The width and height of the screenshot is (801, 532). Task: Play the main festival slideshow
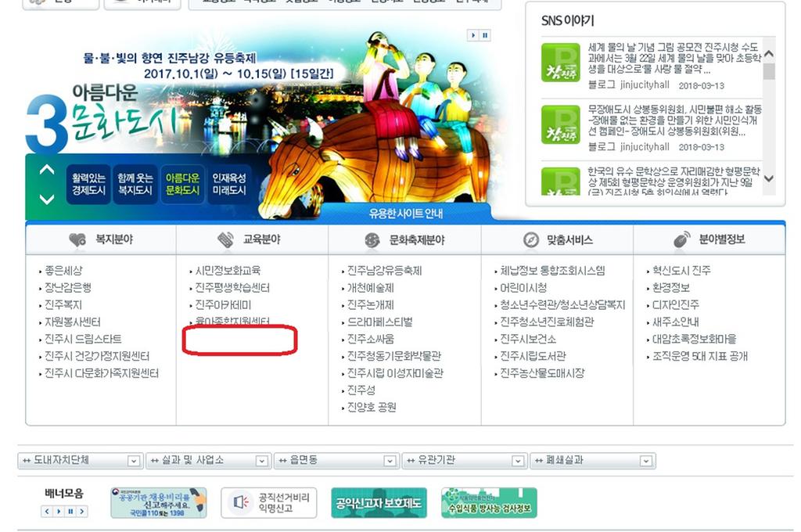[x=473, y=35]
